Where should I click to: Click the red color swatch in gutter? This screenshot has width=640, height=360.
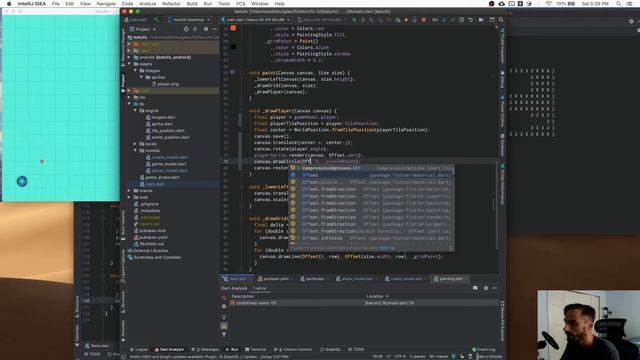pos(233,28)
